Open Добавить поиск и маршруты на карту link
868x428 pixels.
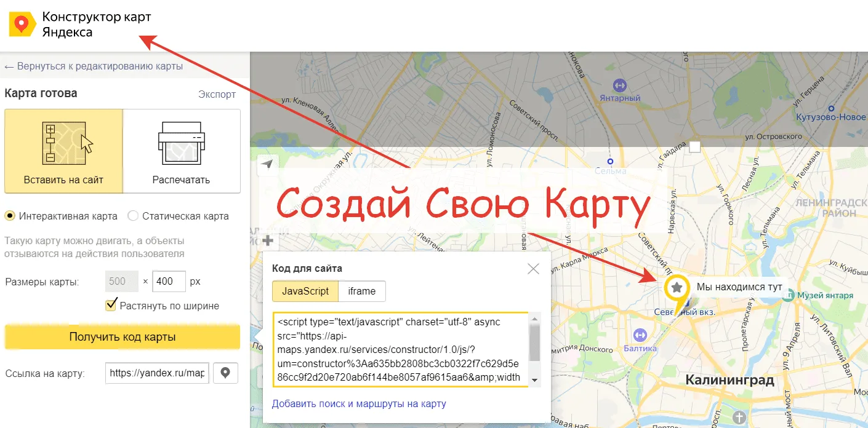tap(359, 404)
